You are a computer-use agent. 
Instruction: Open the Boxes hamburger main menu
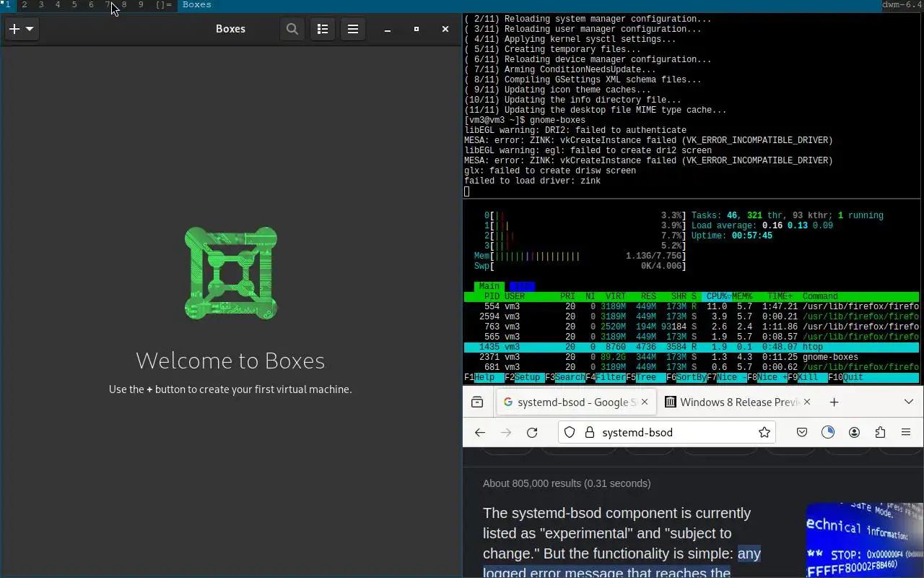click(353, 29)
